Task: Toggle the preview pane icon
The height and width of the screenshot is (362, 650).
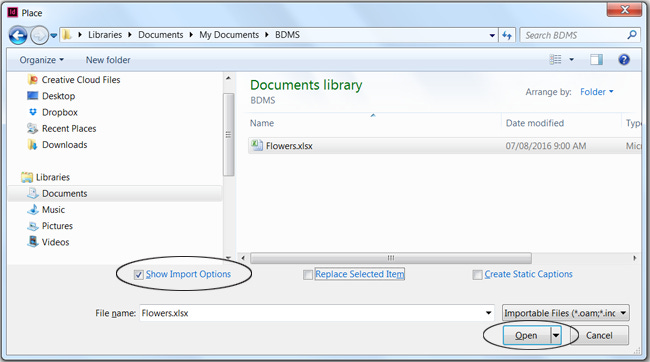Action: (597, 60)
